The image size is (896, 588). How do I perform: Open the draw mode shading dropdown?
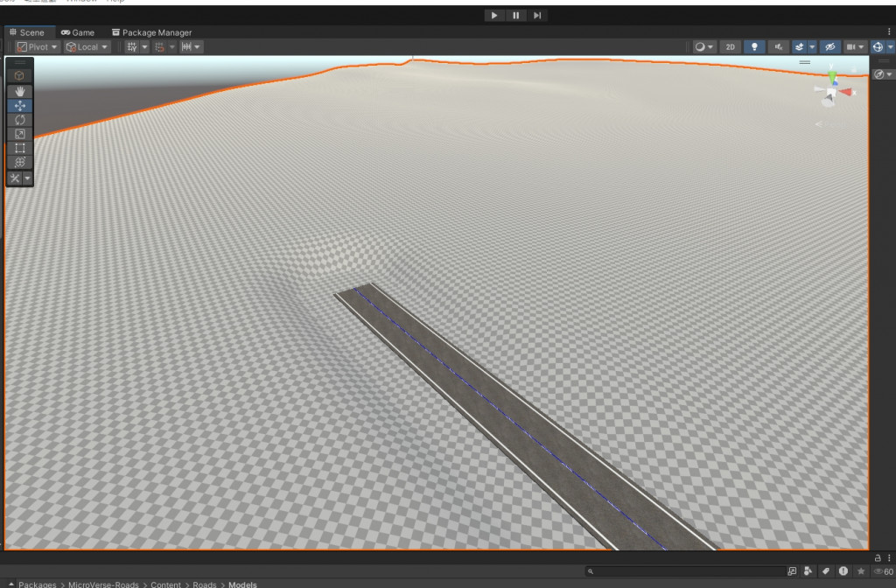[x=704, y=47]
